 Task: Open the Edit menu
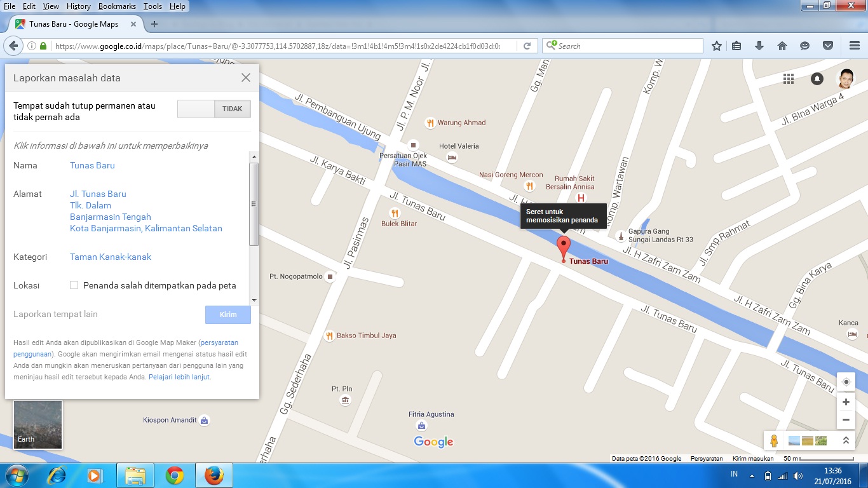click(29, 6)
